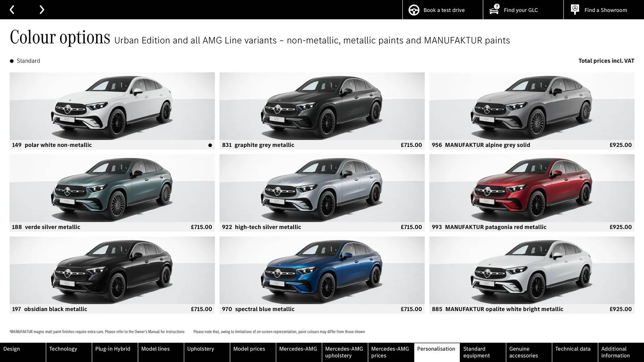Click the steering wheel test drive icon

[x=413, y=10]
